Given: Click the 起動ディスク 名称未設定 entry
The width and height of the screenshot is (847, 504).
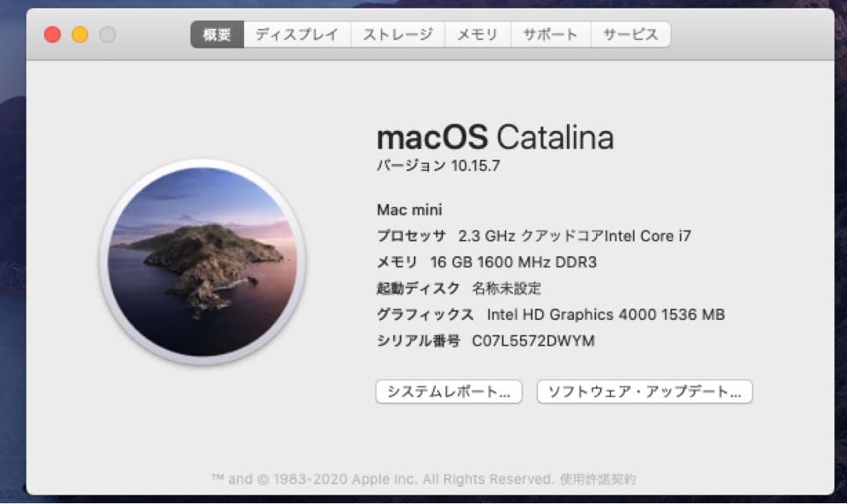Looking at the screenshot, I should (461, 288).
